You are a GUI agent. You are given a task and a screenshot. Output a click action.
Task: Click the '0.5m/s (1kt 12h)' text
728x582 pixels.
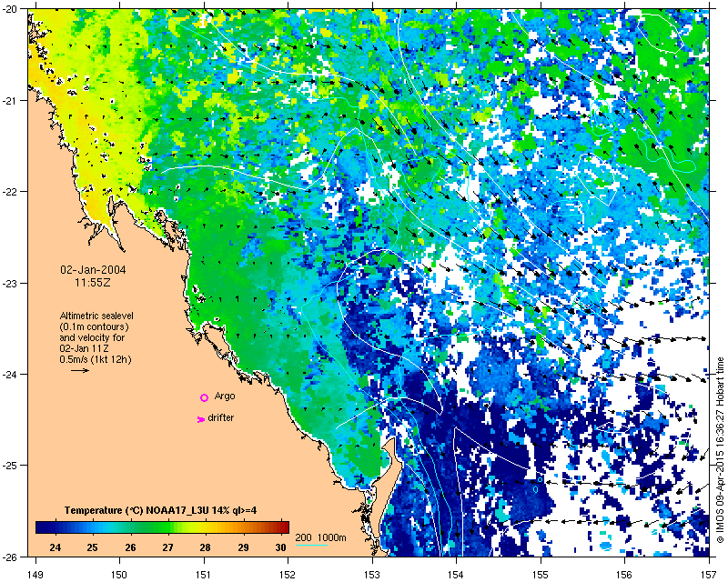(x=96, y=359)
